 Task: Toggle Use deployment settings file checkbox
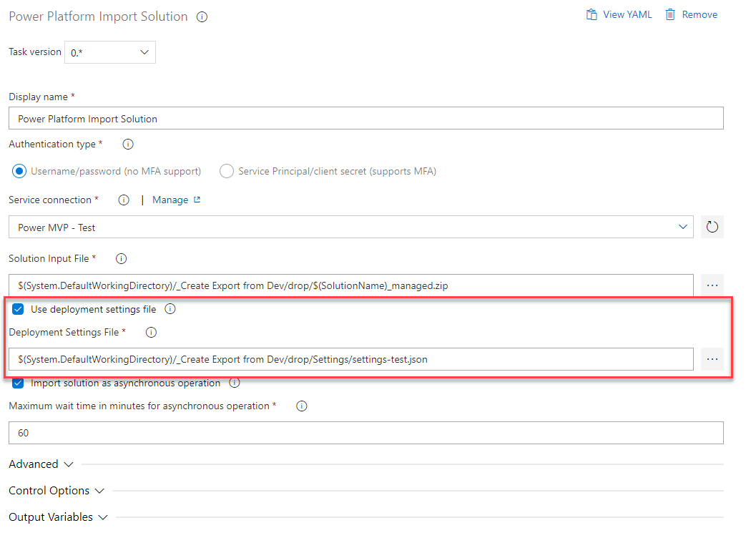(18, 309)
